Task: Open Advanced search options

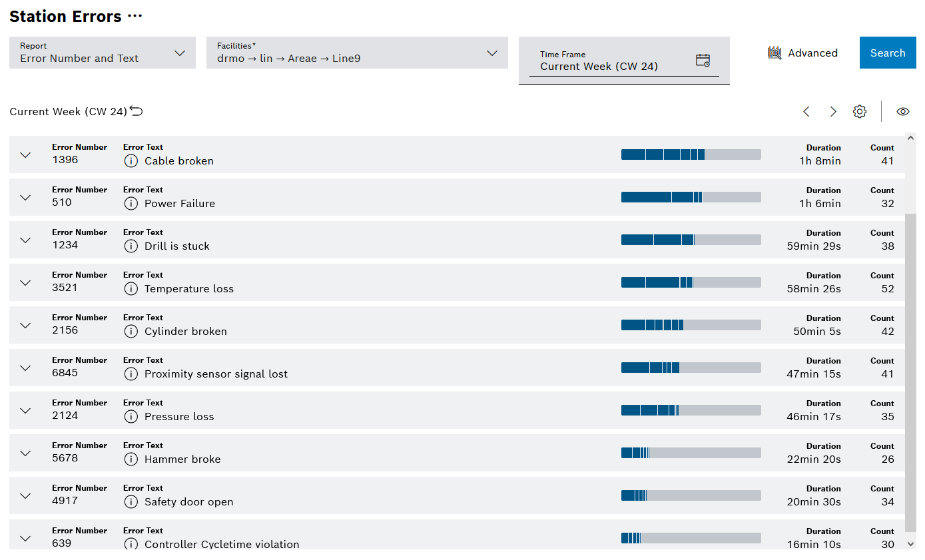Action: pos(802,53)
